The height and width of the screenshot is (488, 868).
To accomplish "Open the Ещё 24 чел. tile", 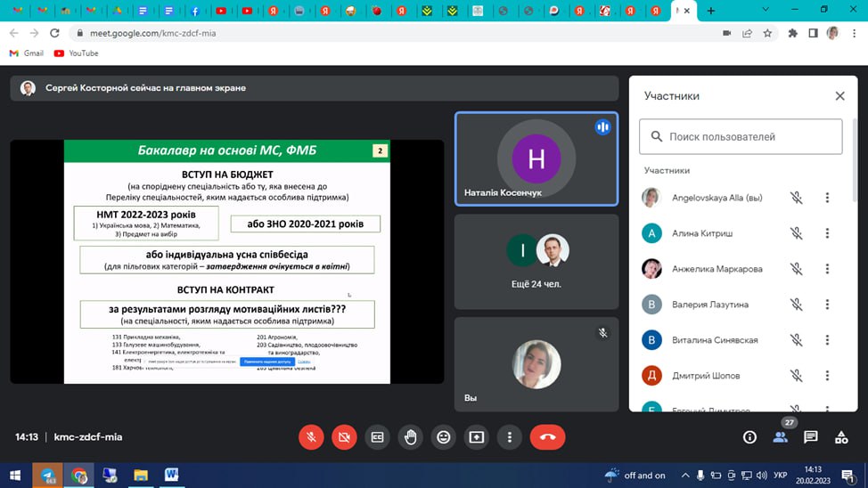I will (536, 262).
